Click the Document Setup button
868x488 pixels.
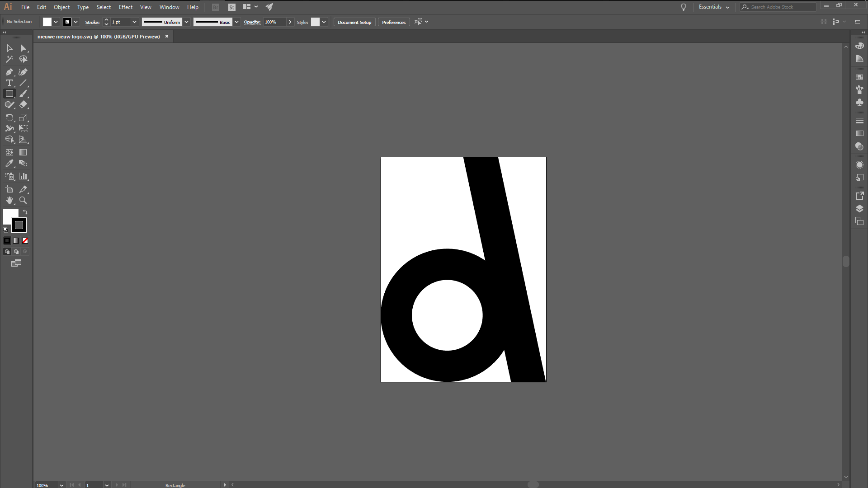tap(354, 22)
